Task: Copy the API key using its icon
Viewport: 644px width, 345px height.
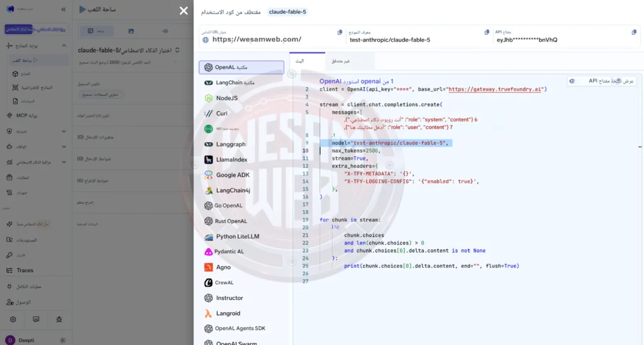Action: [x=634, y=32]
